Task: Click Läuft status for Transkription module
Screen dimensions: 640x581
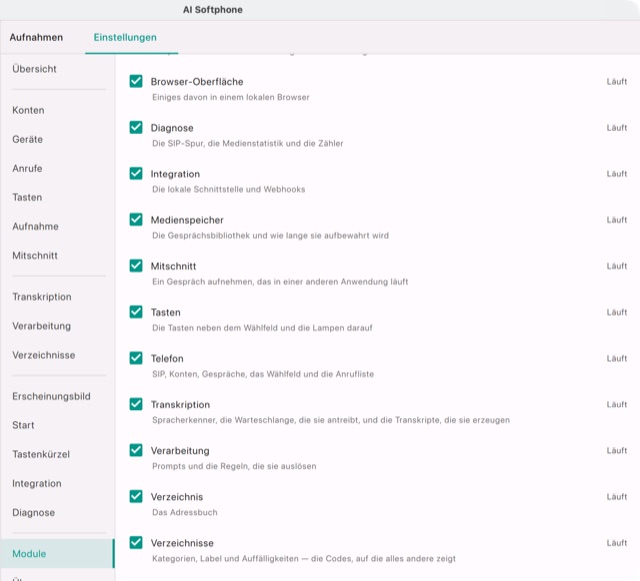Action: [x=617, y=405]
